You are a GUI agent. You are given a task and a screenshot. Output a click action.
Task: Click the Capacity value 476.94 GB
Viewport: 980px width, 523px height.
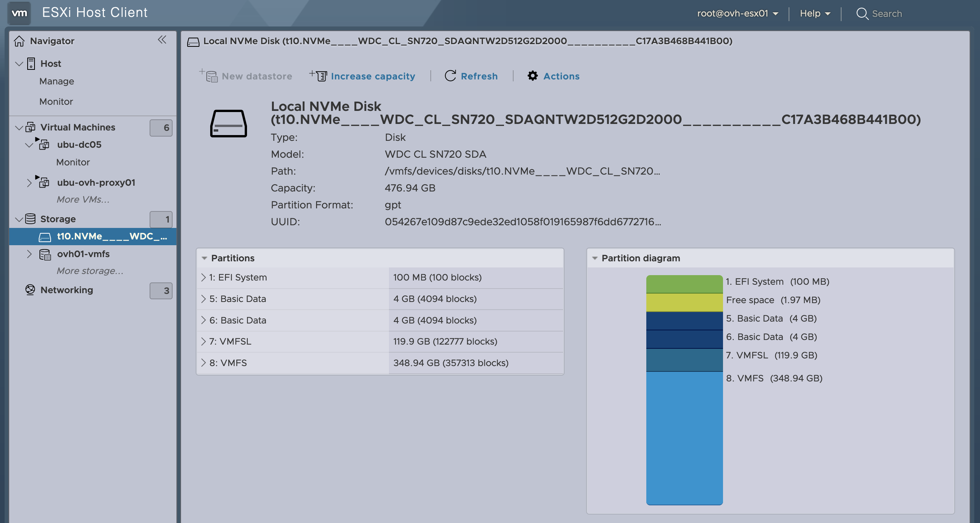tap(410, 188)
